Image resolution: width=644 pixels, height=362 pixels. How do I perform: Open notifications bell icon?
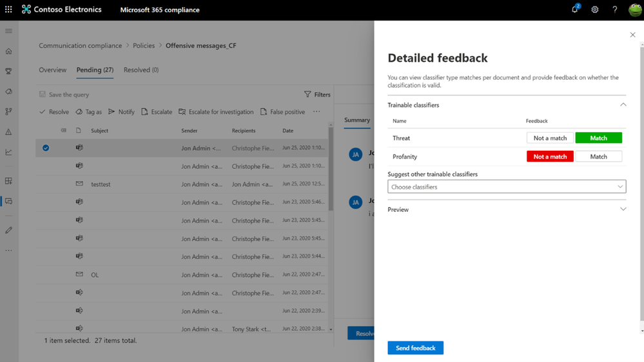pyautogui.click(x=575, y=9)
